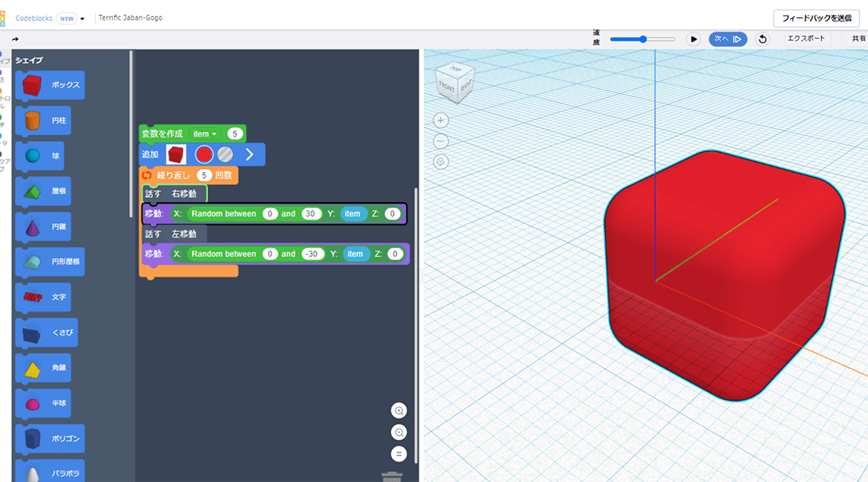This screenshot has height=482, width=868.
Task: Click the エクスポート button
Action: click(x=807, y=39)
